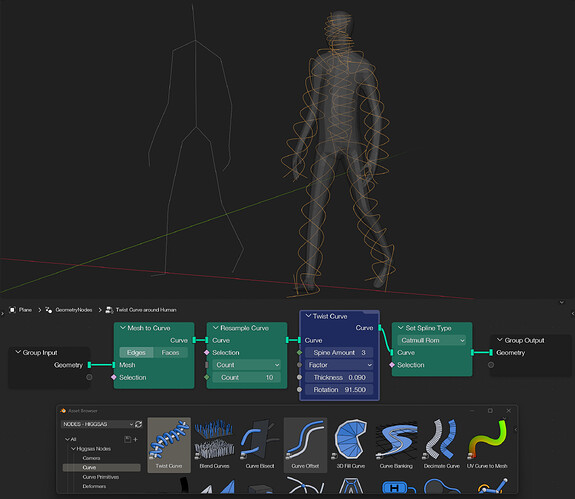This screenshot has height=499, width=575.
Task: Open the NODES - HIGGSAS library dropdown
Action: click(x=98, y=424)
